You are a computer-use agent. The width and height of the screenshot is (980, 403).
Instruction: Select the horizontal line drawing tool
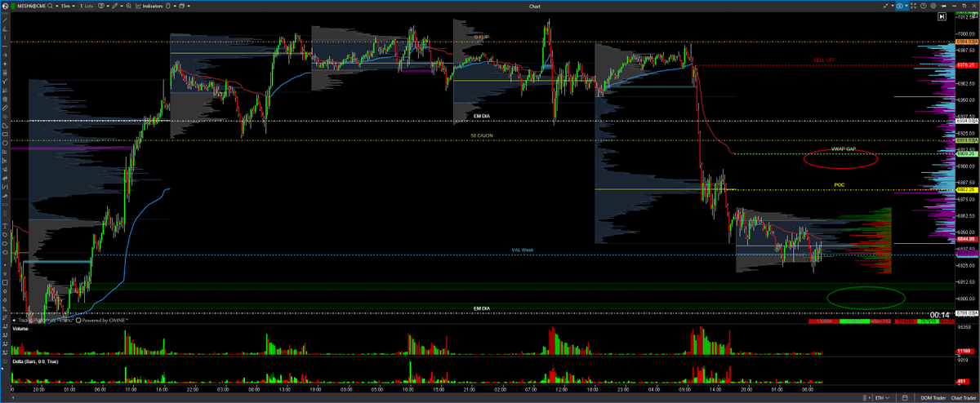tap(5, 46)
